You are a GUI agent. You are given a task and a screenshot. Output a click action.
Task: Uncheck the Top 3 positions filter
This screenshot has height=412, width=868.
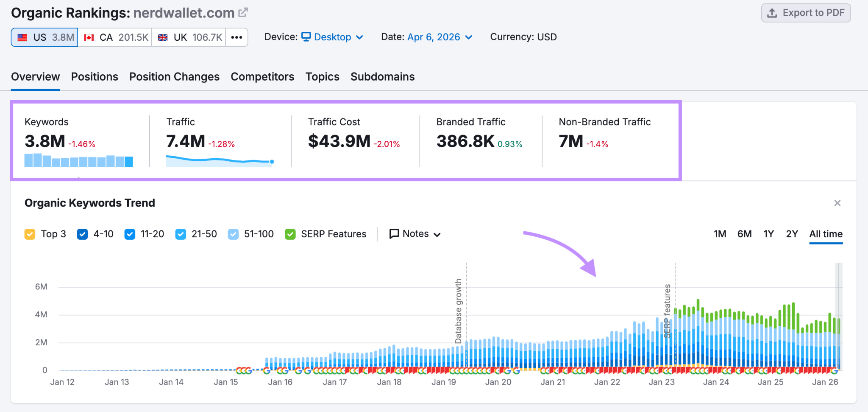point(30,234)
